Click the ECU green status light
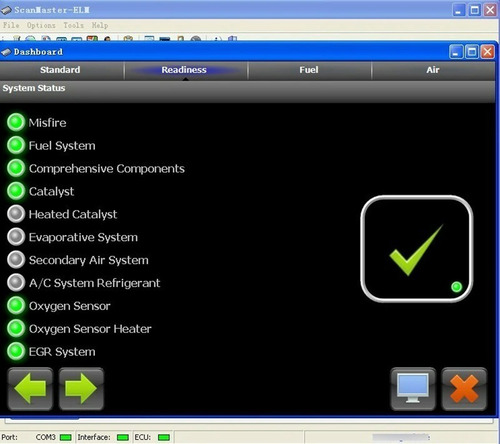Viewport: 500px width, 444px height. coord(164,437)
